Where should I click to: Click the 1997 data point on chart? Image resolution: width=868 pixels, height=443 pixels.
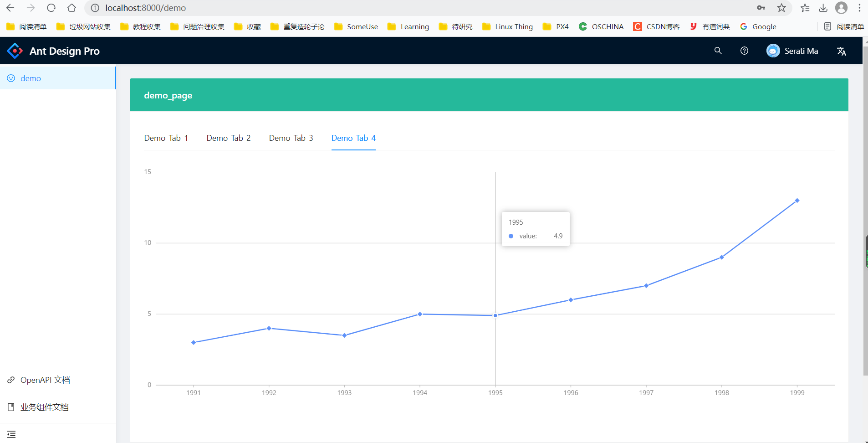(646, 286)
